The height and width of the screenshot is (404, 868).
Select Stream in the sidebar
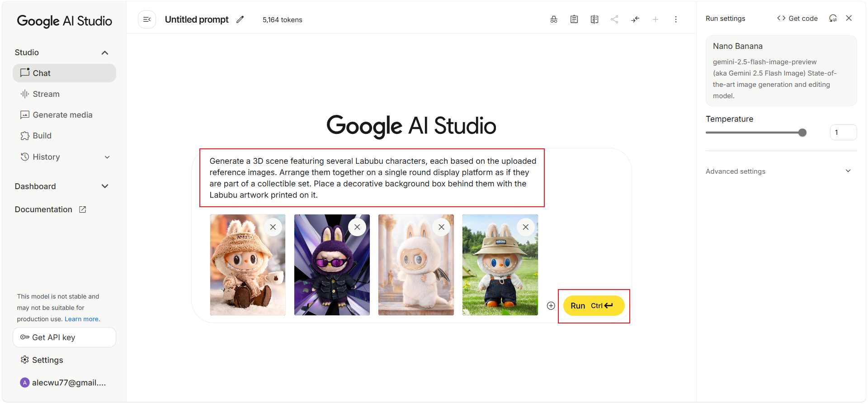click(x=46, y=94)
